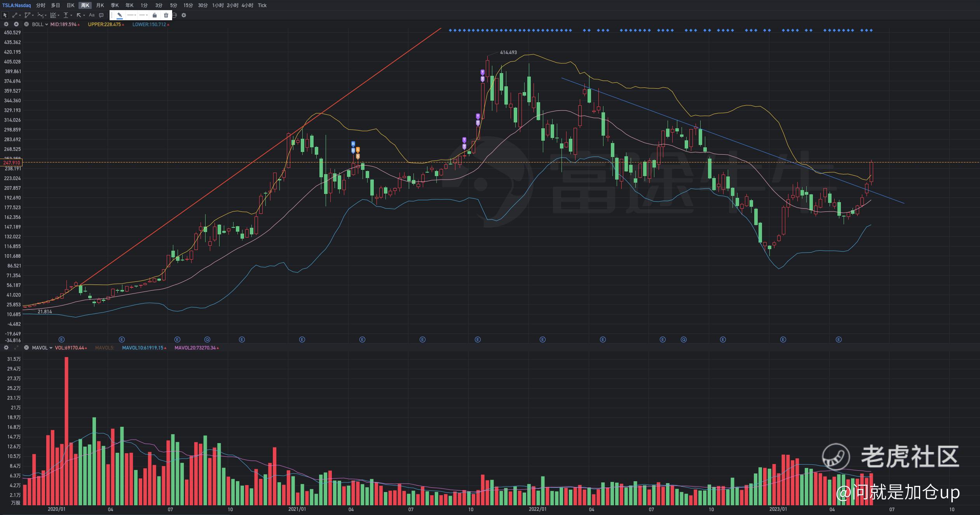Expand the arrow marker options arrow
The height and width of the screenshot is (515, 980).
tap(84, 15)
